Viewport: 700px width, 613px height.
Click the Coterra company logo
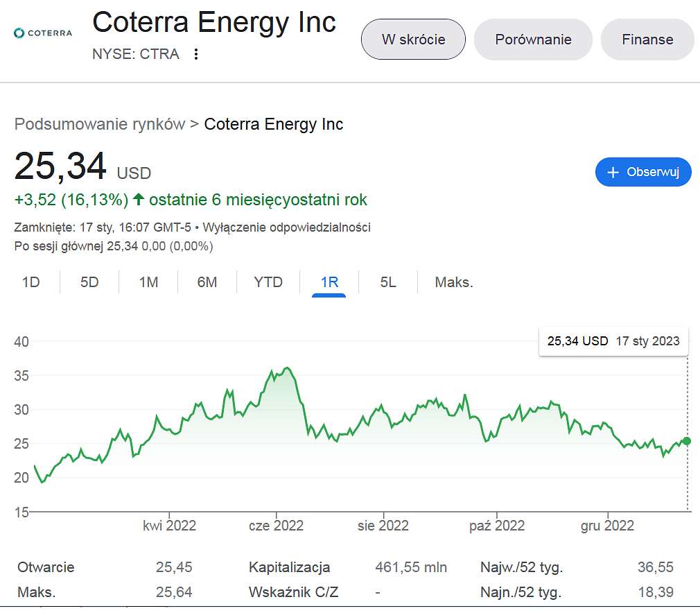[43, 33]
